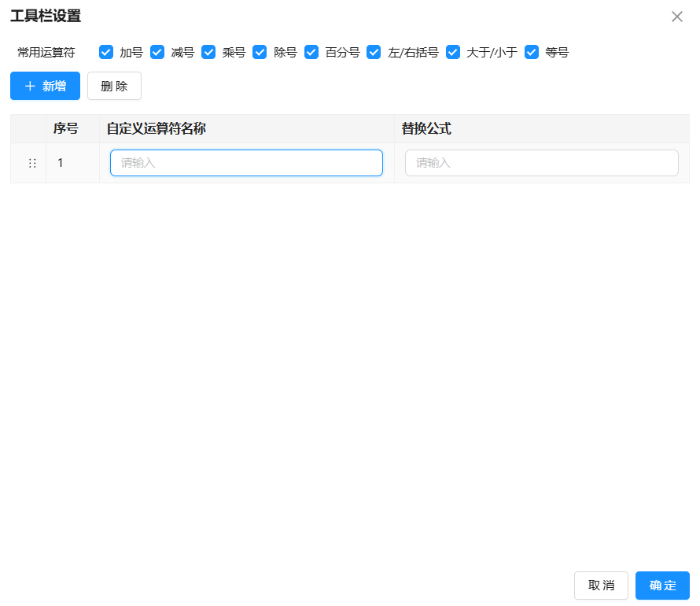Uncheck the 大于/小于 checkbox
Image resolution: width=700 pixels, height=606 pixels.
click(453, 52)
